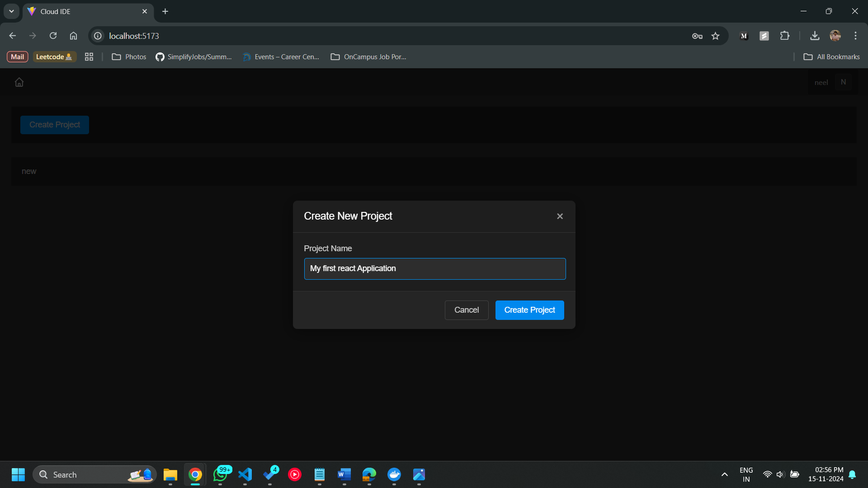The image size is (868, 488).
Task: Open the Mail bookmark
Action: point(18,56)
